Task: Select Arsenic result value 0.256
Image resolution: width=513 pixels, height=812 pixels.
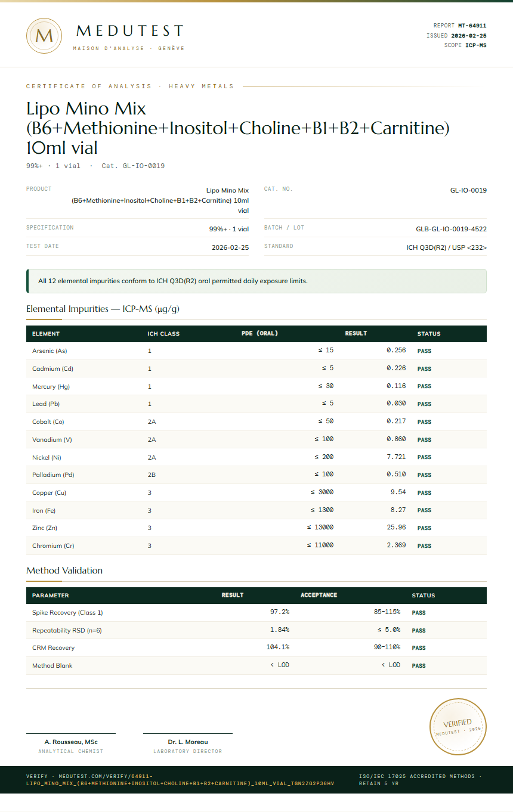Action: tap(396, 351)
